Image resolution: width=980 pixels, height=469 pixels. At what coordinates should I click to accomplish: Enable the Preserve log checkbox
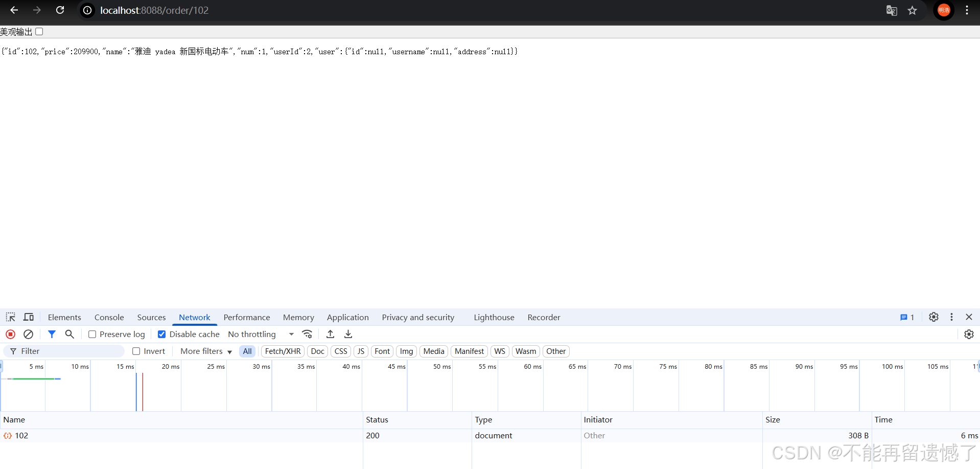pyautogui.click(x=92, y=334)
